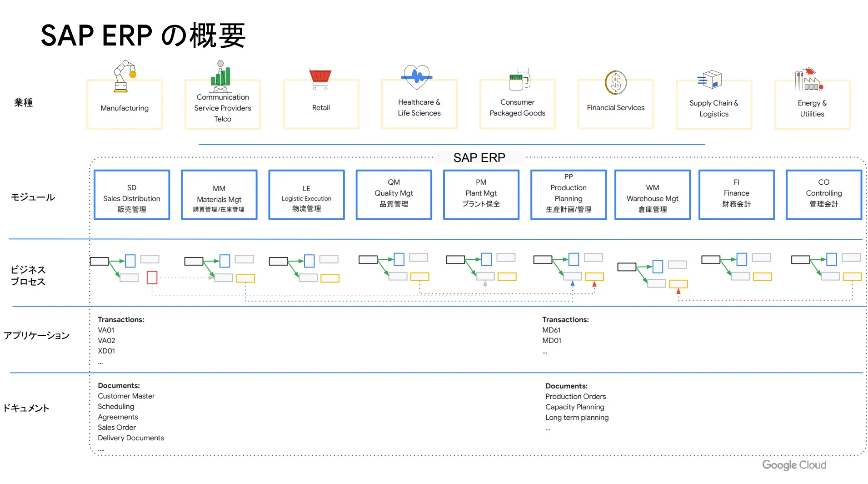Viewport: 868px width, 484px height.
Task: Click the ビジネスプロセス row label
Action: point(28,276)
